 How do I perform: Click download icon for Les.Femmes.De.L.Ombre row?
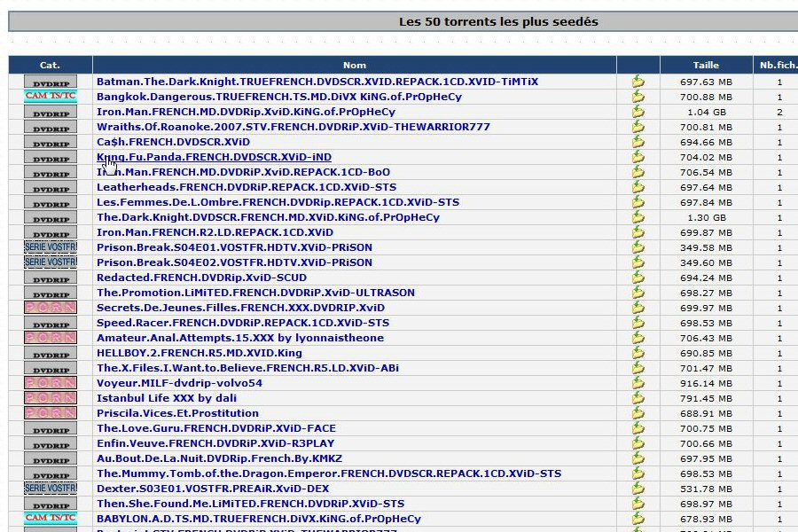pyautogui.click(x=638, y=202)
